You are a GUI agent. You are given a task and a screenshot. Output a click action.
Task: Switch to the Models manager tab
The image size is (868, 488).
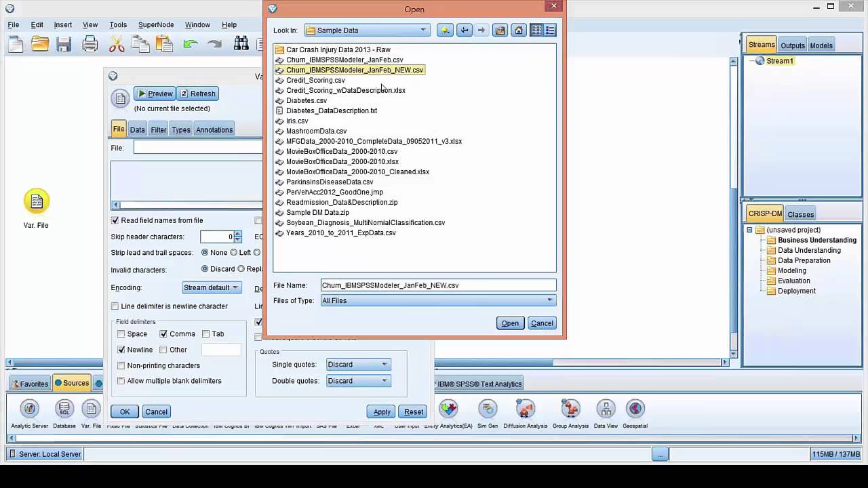[821, 45]
